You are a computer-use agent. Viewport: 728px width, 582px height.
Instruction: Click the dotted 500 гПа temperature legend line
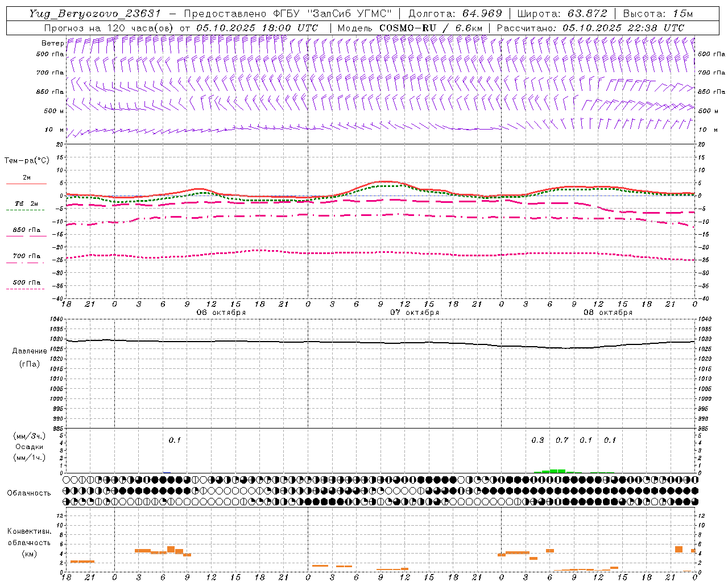click(x=25, y=289)
